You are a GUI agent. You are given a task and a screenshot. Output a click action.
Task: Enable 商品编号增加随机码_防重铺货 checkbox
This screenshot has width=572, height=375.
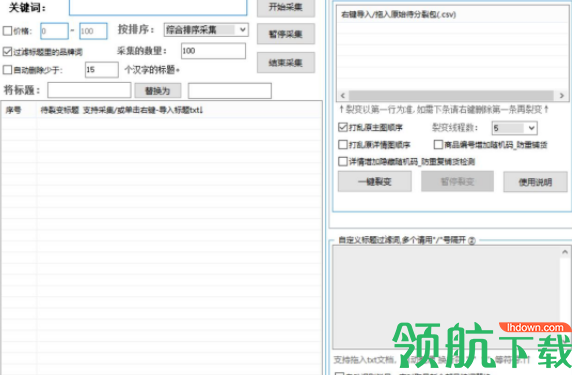coord(438,144)
